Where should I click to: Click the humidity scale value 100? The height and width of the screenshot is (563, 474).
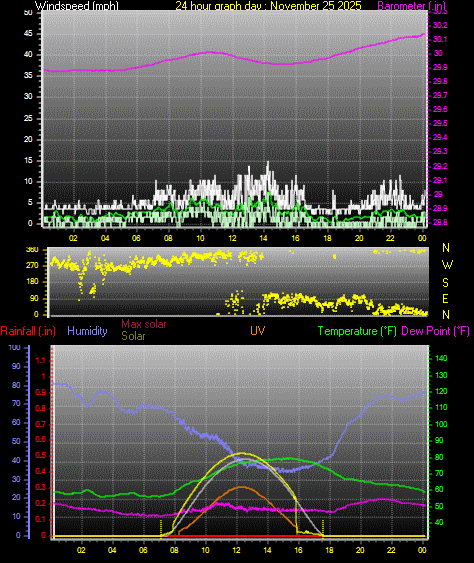coord(14,347)
